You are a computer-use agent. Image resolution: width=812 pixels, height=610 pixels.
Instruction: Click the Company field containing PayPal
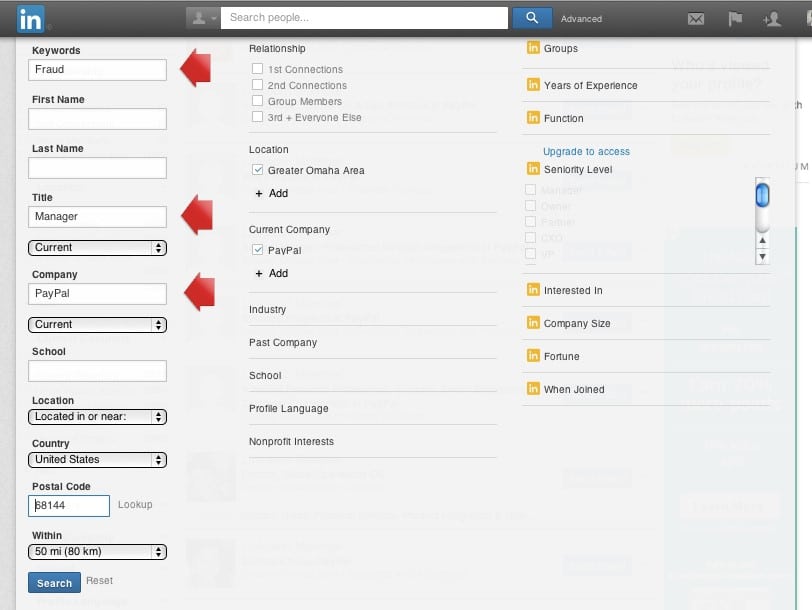97,294
